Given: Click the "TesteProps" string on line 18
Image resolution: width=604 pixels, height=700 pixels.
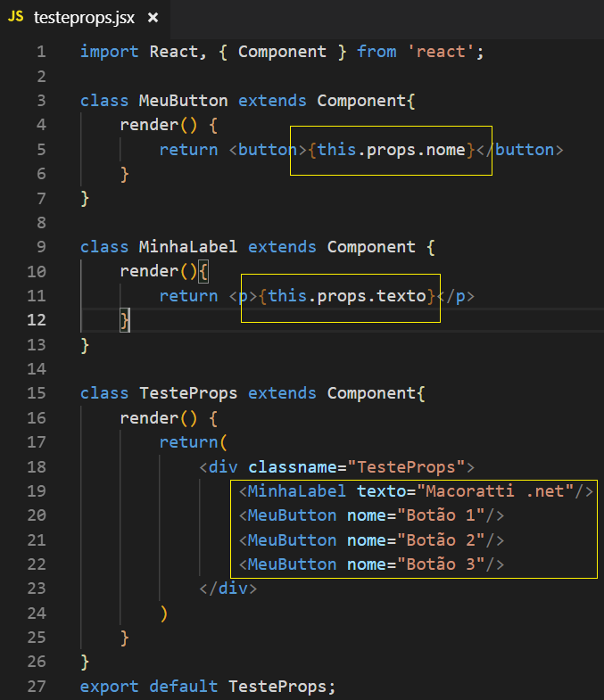Looking at the screenshot, I should point(406,467).
